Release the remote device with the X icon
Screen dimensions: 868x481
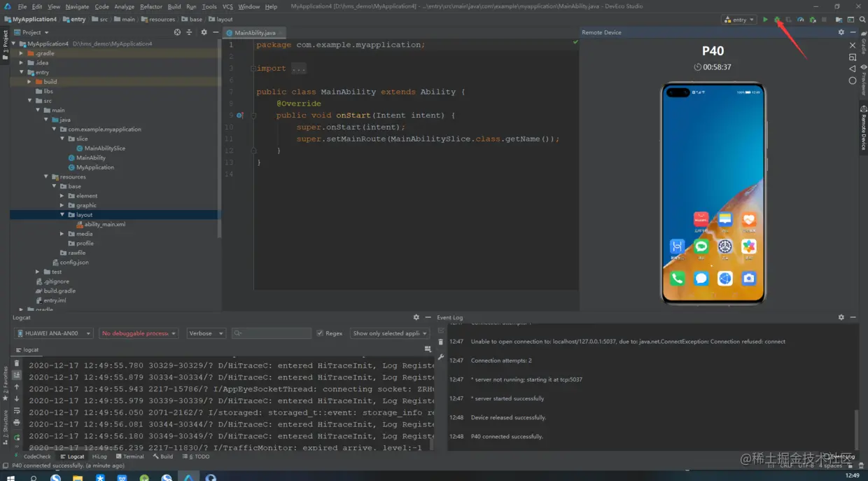click(x=853, y=46)
